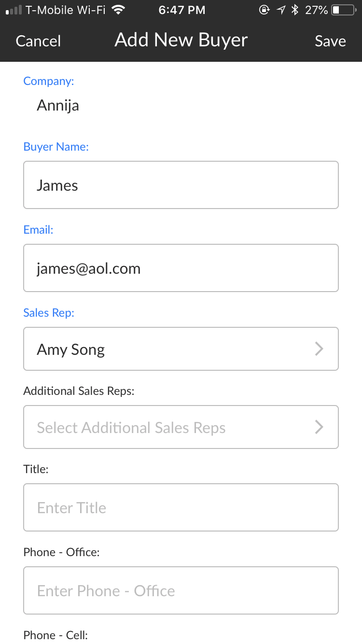Tap the Additional Sales Reps chevron arrow
The height and width of the screenshot is (644, 362).
(319, 427)
